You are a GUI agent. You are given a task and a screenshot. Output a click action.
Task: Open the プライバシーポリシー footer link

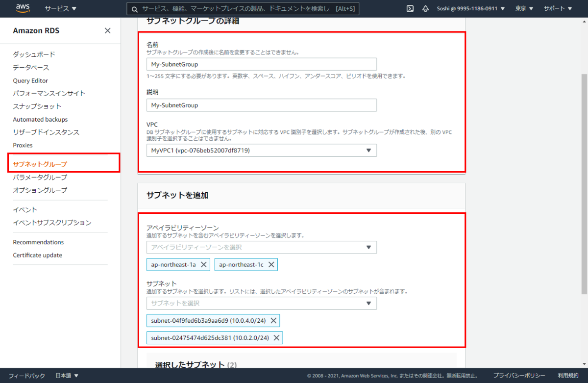pos(519,376)
